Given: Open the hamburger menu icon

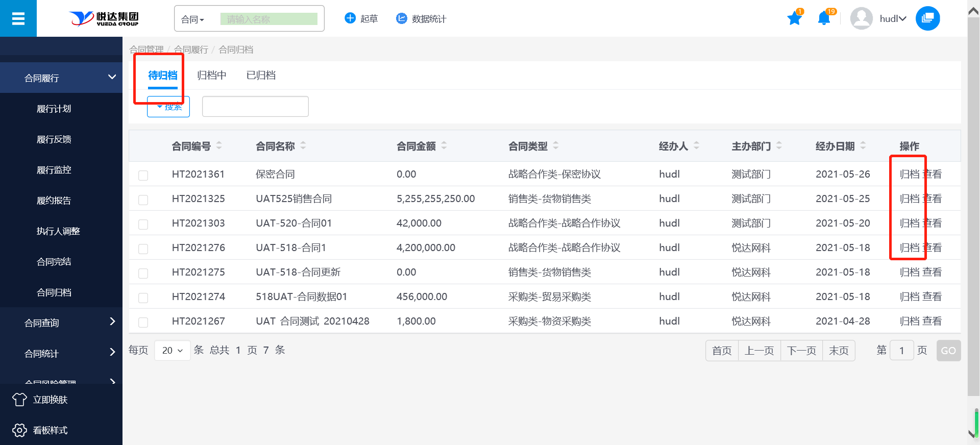Looking at the screenshot, I should coord(18,19).
